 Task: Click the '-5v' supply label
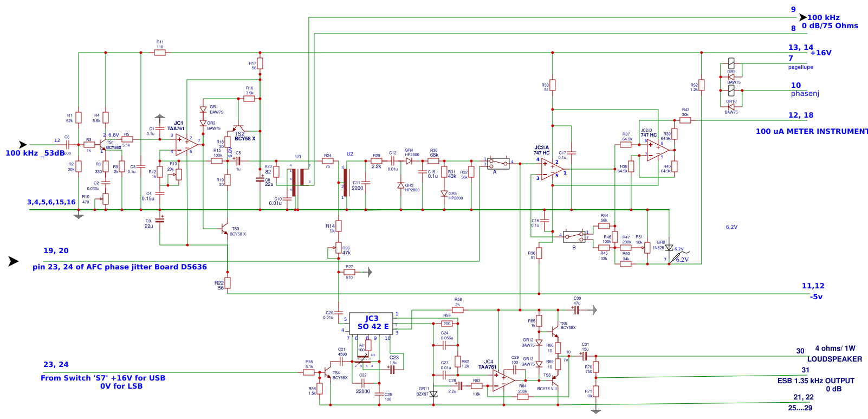tap(817, 296)
